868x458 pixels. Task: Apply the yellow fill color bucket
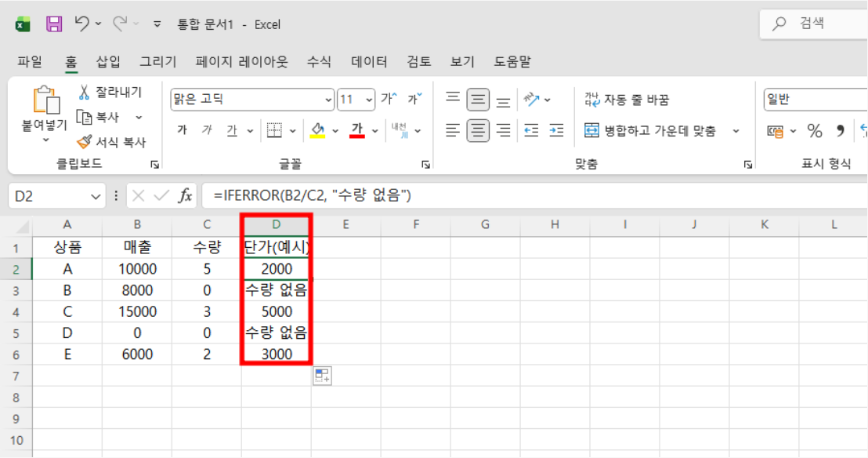(x=318, y=130)
